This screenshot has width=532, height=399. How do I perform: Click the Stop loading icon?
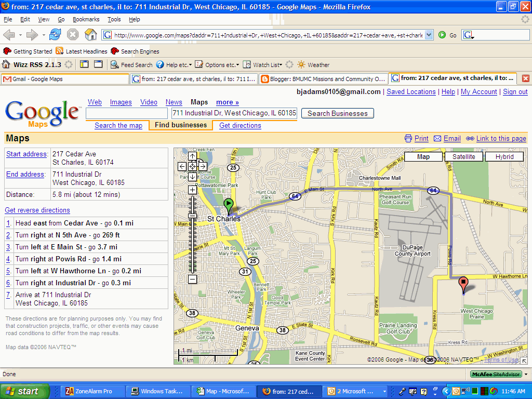coord(73,35)
